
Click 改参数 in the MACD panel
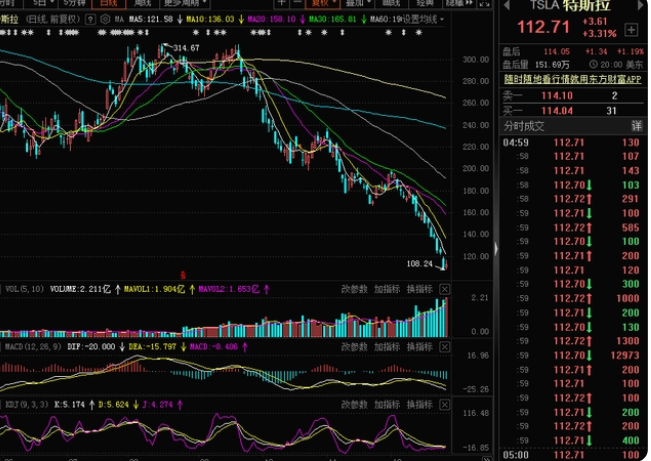(354, 347)
